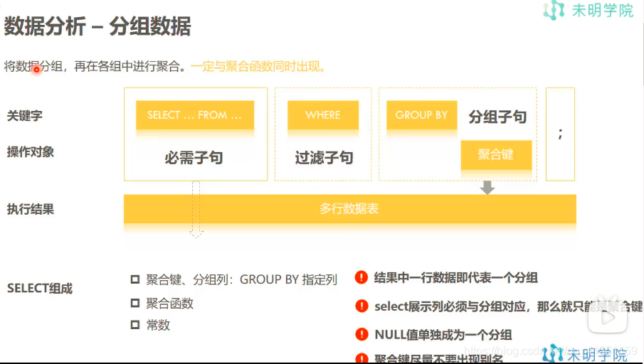Click the SELECT … FROM … keyword box
The width and height of the screenshot is (644, 364).
pos(195,115)
